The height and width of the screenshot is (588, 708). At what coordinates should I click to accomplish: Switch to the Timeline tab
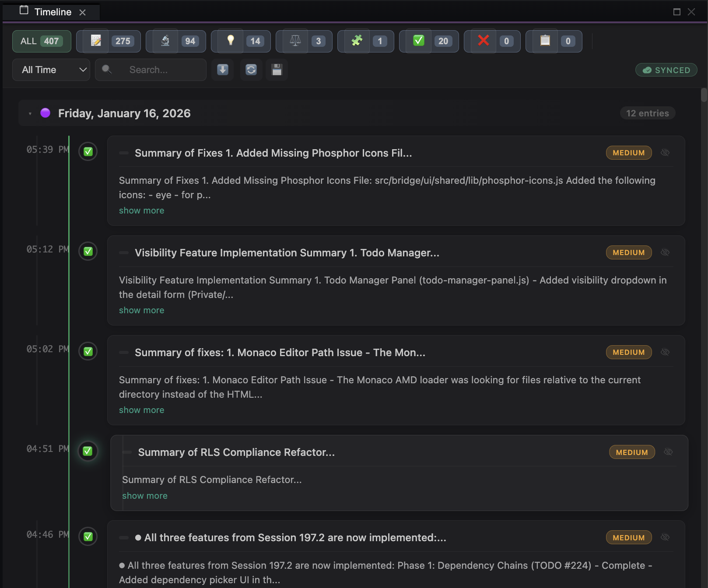(53, 12)
